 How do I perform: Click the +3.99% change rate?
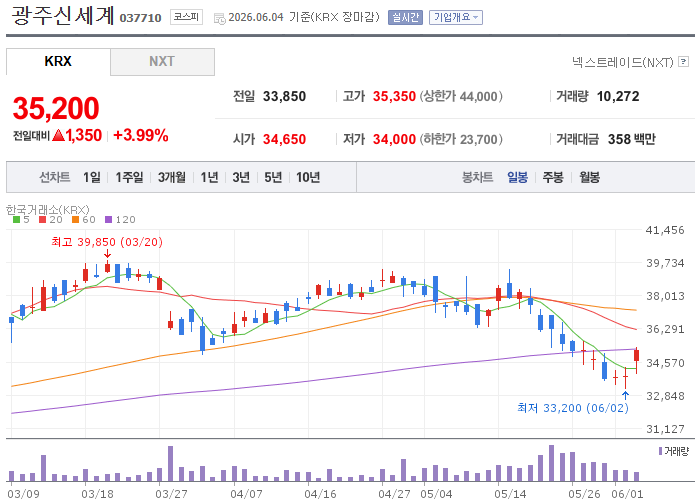(x=141, y=135)
